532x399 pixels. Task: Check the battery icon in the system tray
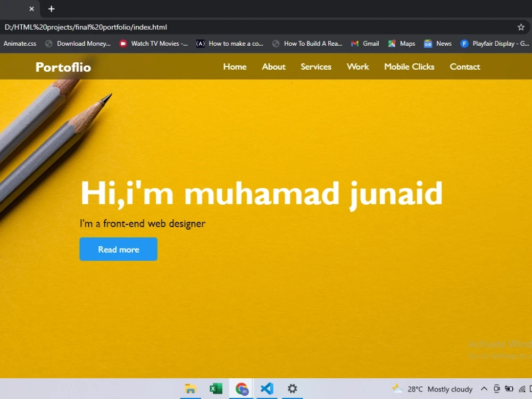[x=509, y=388]
